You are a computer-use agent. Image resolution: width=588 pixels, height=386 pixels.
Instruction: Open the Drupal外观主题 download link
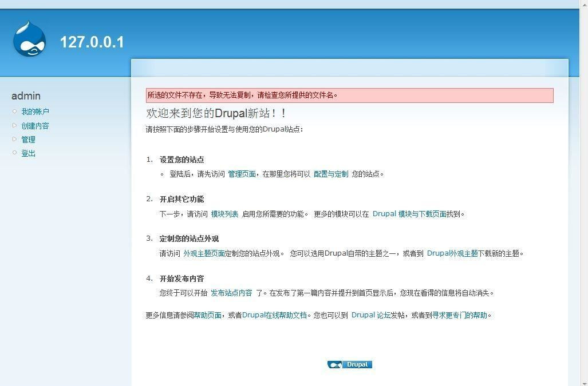[x=452, y=253]
